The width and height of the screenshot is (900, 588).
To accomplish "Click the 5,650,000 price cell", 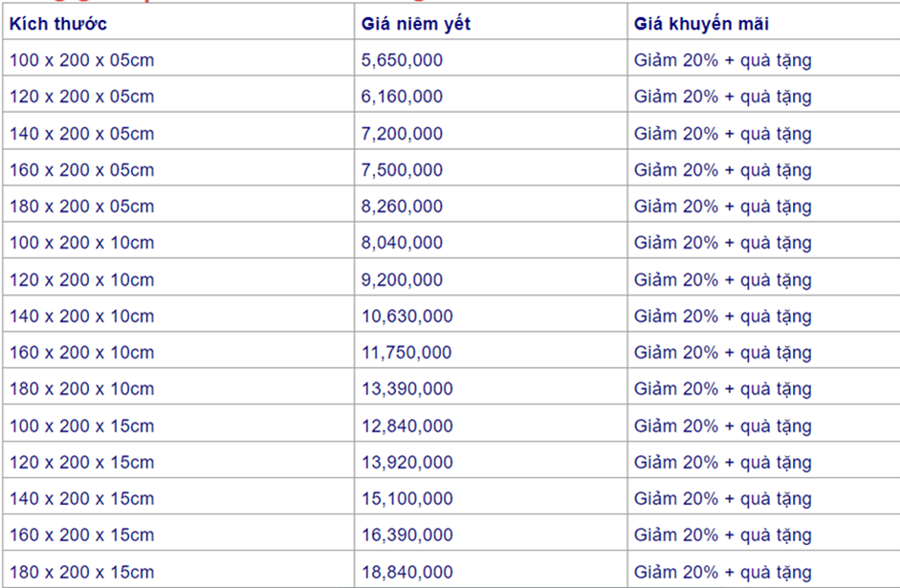I will (x=402, y=60).
